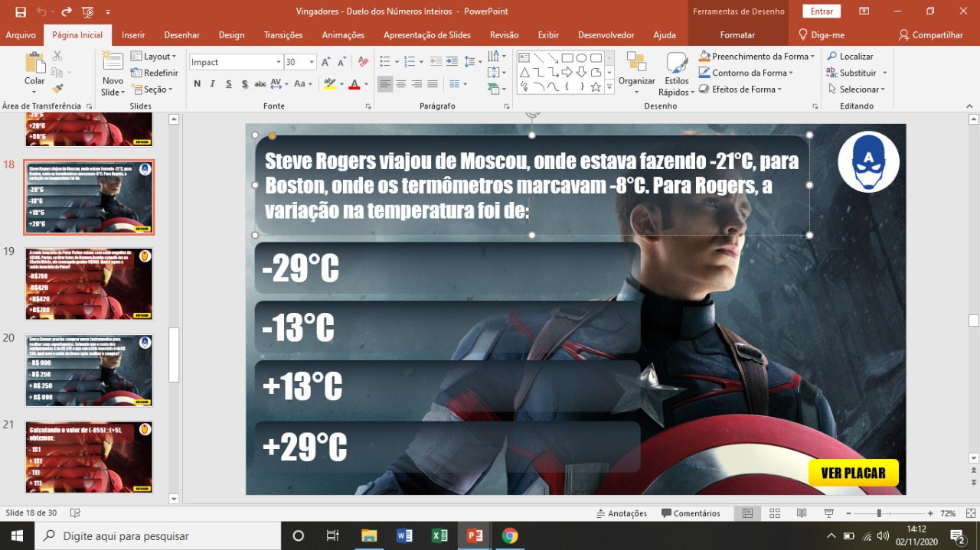Viewport: 980px width, 550px height.
Task: Switch to the Design tab
Action: pyautogui.click(x=231, y=34)
